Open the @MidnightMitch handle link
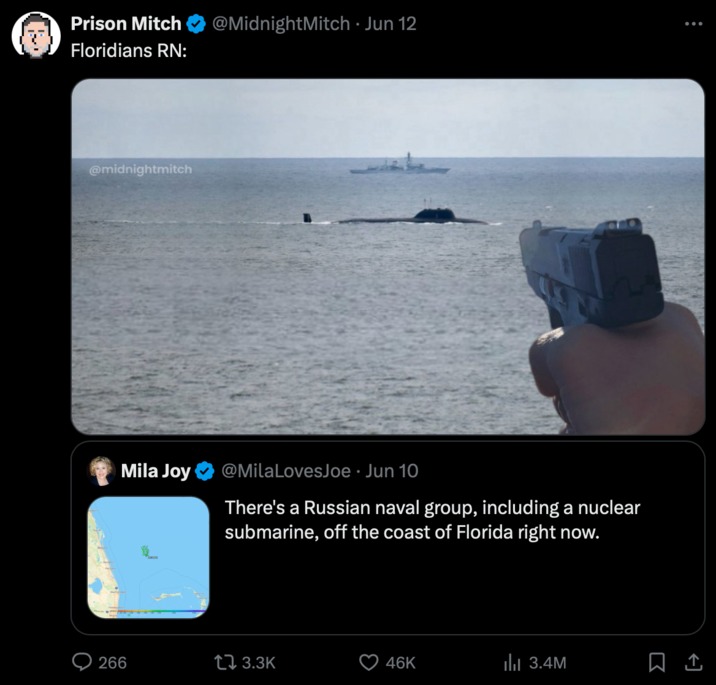 pyautogui.click(x=281, y=24)
